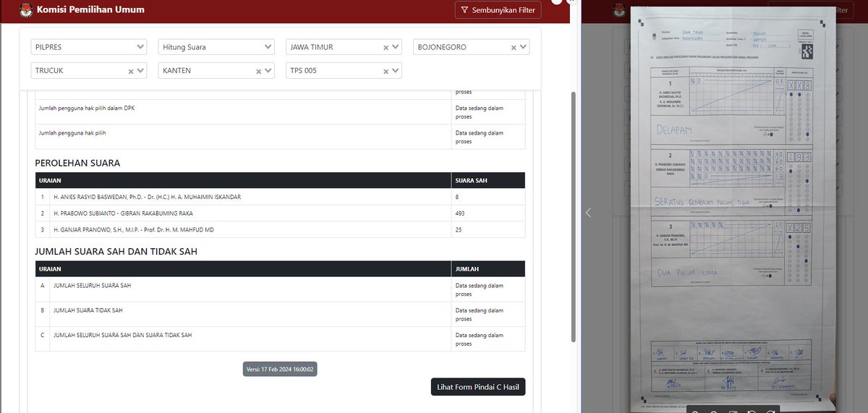
Task: Click the JUMLAH SELURUH SUARA SAH row label
Action: click(93, 286)
